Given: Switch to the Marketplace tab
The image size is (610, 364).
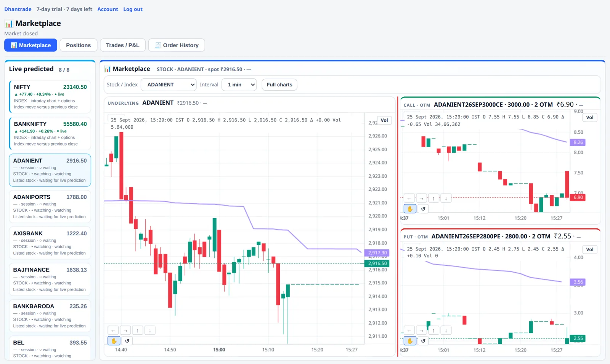Looking at the screenshot, I should pyautogui.click(x=31, y=45).
